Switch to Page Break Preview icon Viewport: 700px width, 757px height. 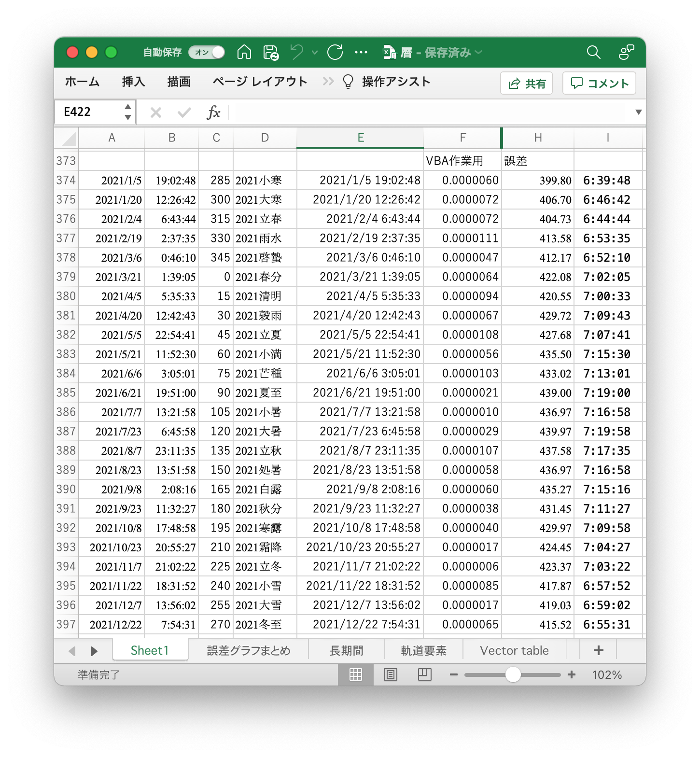425,674
